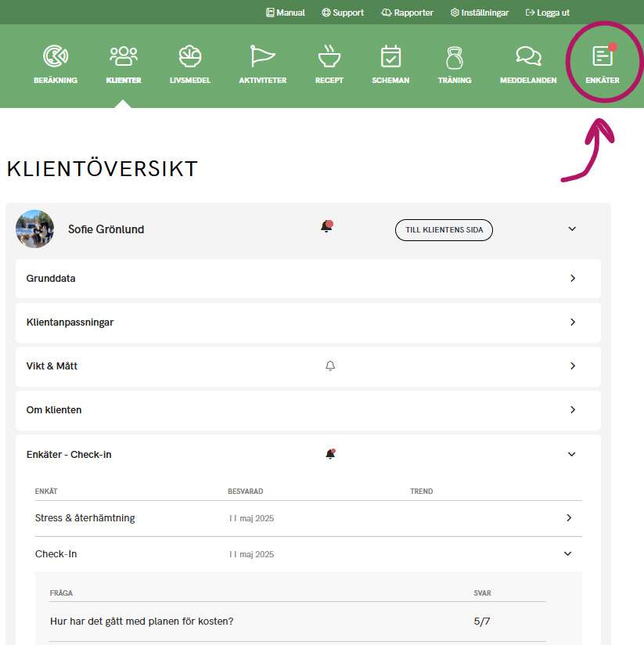Viewport: 644px width, 645px height.
Task: Click the bell in Vikt & Mått row
Action: (x=330, y=366)
